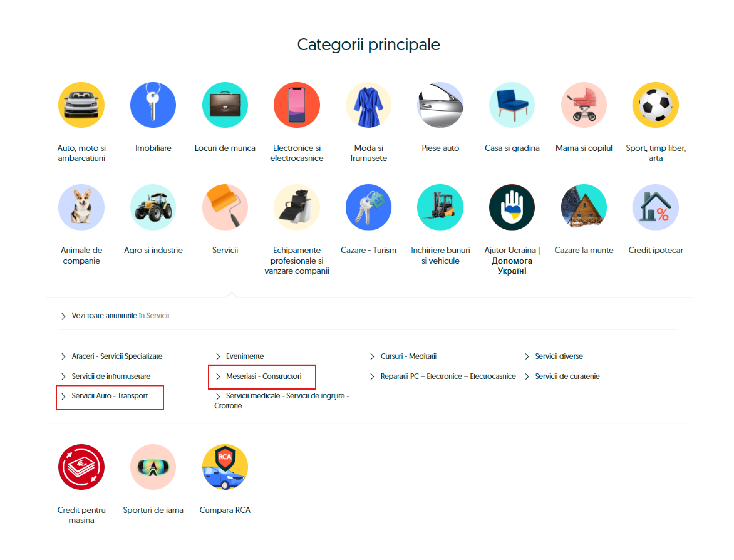Select the Locuri de munca briefcase icon
734x560 pixels.
pos(225,105)
